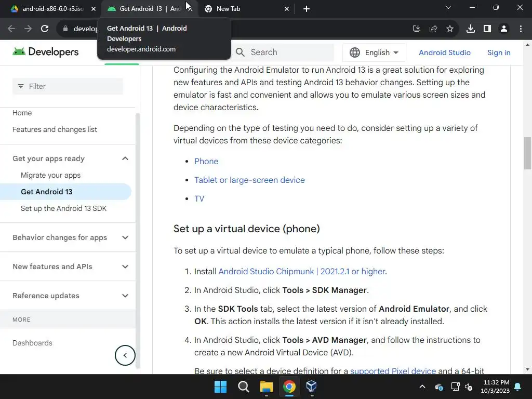
Task: Open the tab search chevron
Action: 448,7
